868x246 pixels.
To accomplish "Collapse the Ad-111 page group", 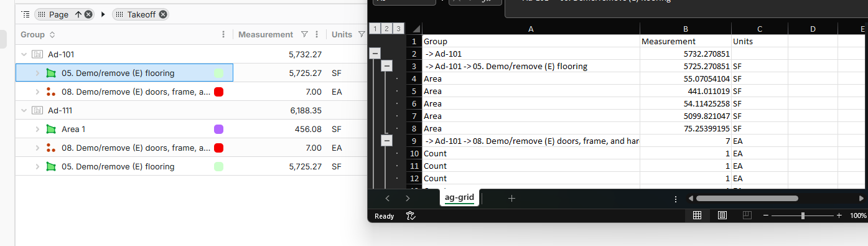I will (24, 110).
